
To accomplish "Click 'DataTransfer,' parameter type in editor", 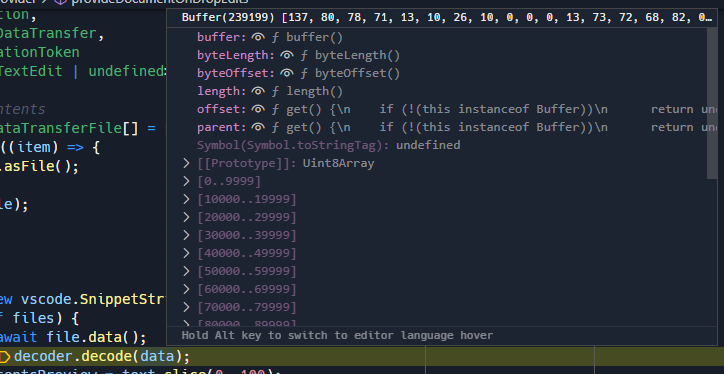I will point(52,33).
